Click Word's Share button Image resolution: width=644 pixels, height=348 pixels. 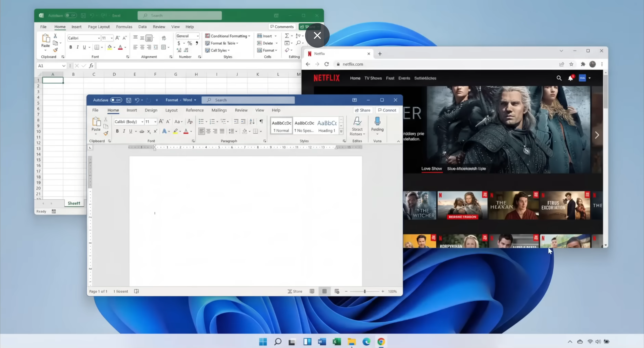363,110
